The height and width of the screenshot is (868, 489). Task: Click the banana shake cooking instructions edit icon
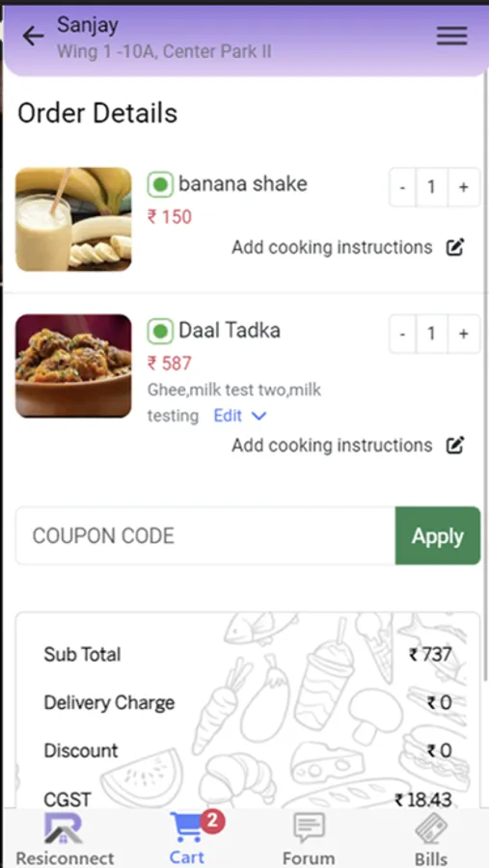(x=455, y=247)
